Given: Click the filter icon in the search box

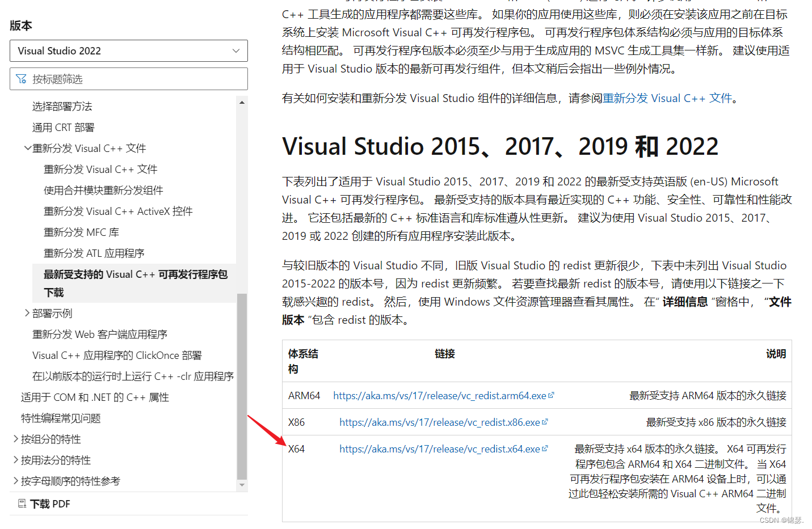Looking at the screenshot, I should 22,79.
